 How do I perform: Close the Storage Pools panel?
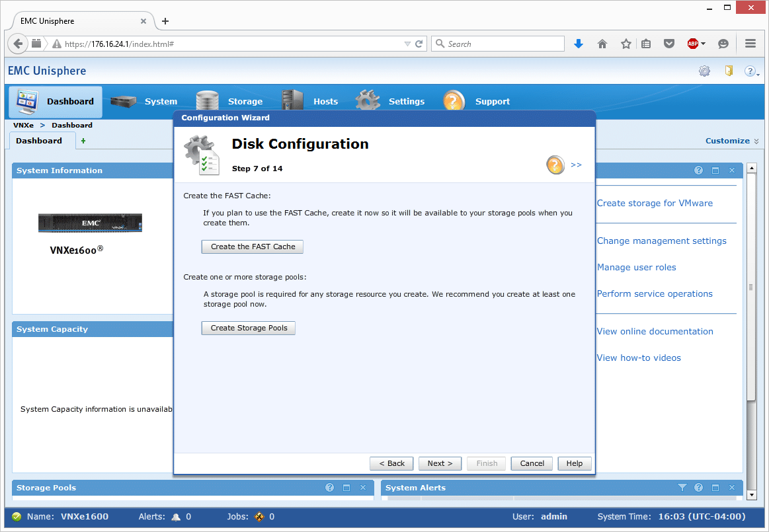click(363, 488)
